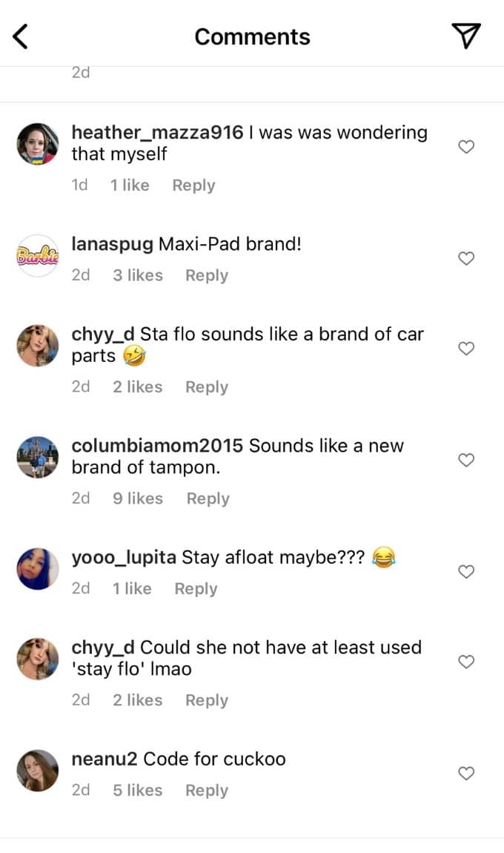Open username link yooo_lupita
The height and width of the screenshot is (853, 504).
(x=124, y=558)
